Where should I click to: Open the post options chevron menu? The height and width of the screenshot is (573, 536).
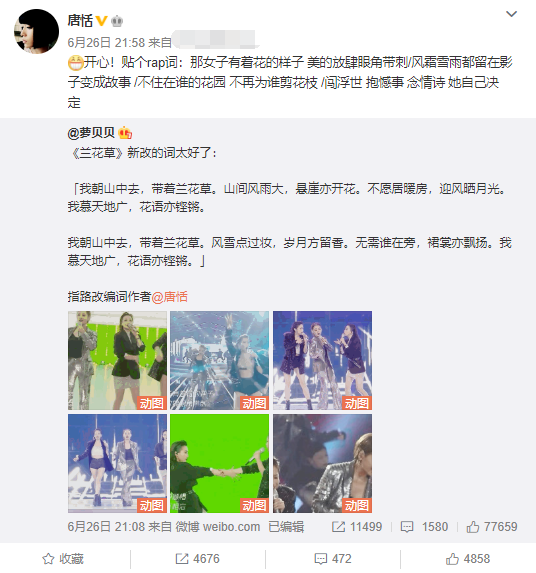[511, 14]
